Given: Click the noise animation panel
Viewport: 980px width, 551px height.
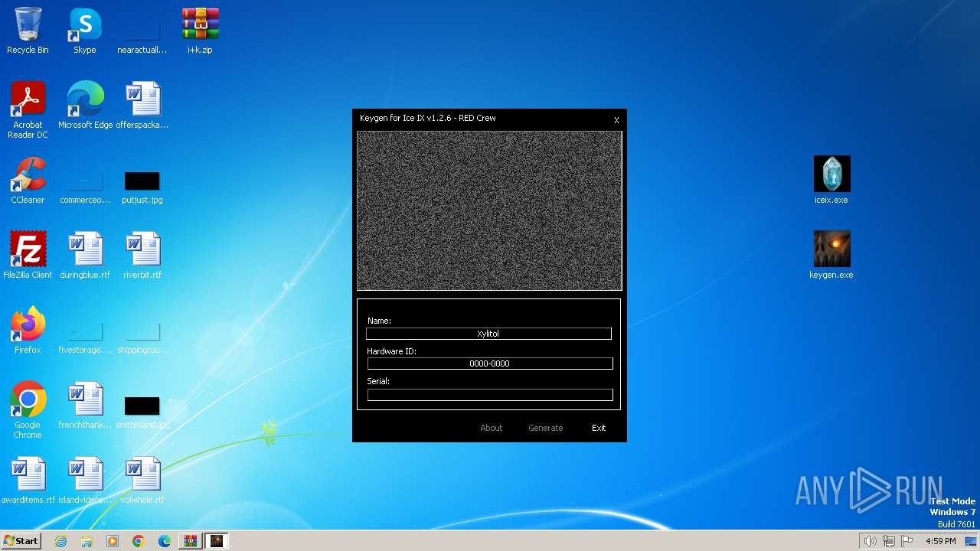Looking at the screenshot, I should 489,210.
